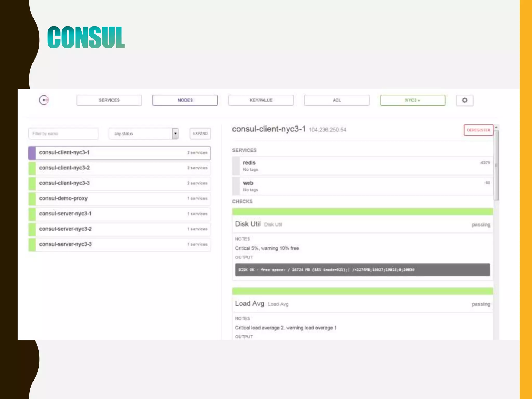The height and width of the screenshot is (399, 532).
Task: Select the NODES tab
Action: (185, 100)
